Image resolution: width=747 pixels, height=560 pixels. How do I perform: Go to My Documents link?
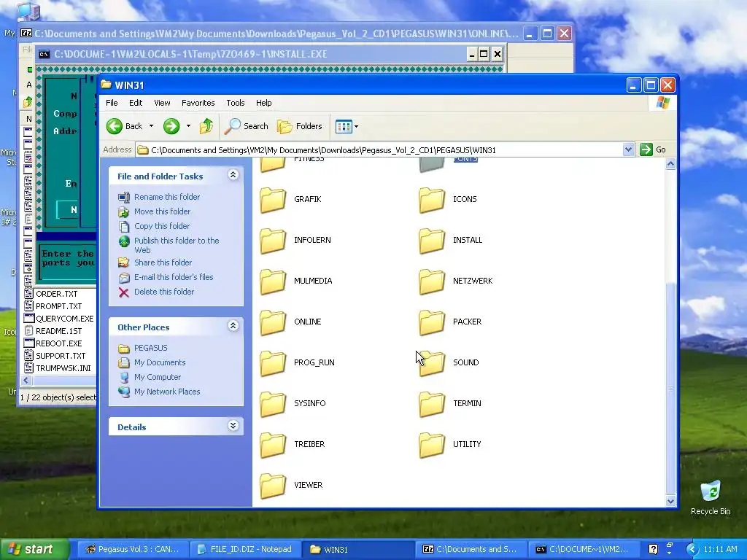160,362
